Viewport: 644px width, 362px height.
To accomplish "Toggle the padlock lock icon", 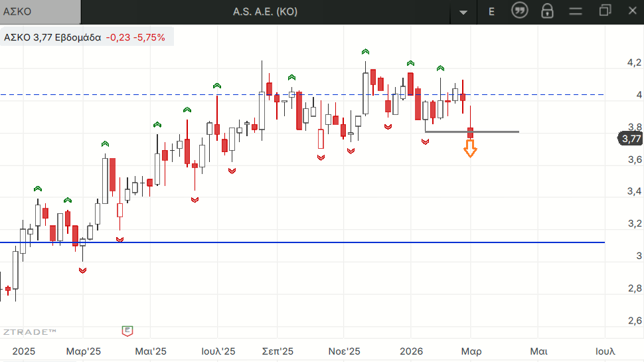I will pos(547,11).
